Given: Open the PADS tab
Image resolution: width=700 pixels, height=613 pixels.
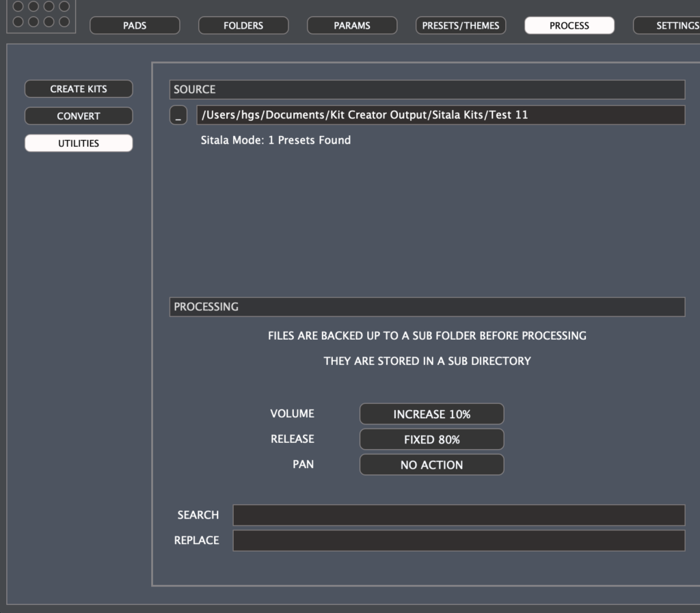Looking at the screenshot, I should (x=135, y=25).
